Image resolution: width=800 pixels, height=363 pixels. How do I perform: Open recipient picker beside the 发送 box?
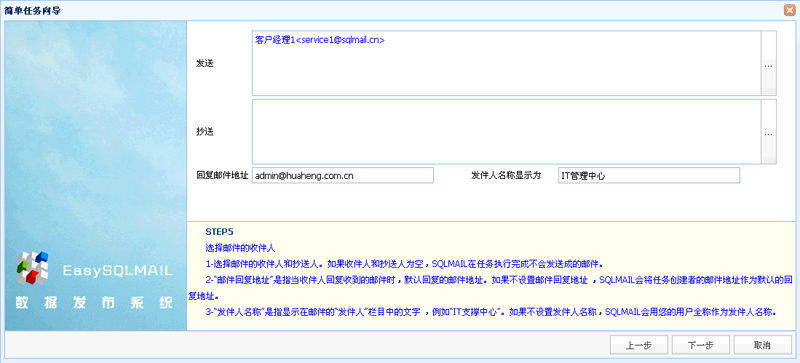768,63
